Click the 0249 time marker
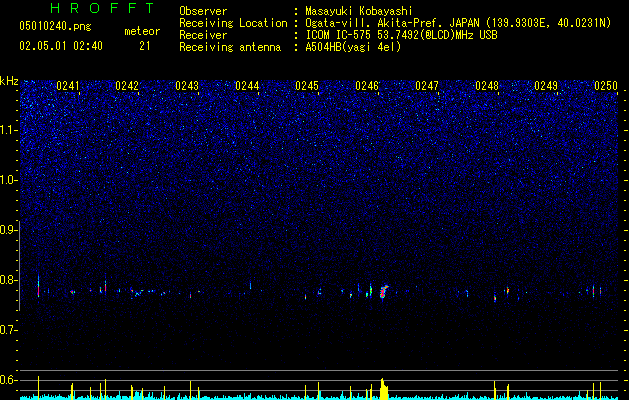The image size is (629, 400). click(x=546, y=86)
